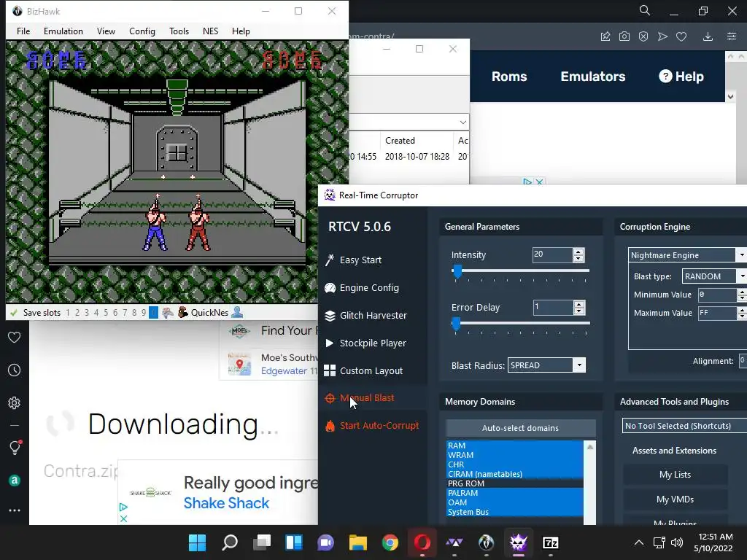This screenshot has height=560, width=747.
Task: Increase Intensity with the stepper arrow
Action: pos(578,252)
